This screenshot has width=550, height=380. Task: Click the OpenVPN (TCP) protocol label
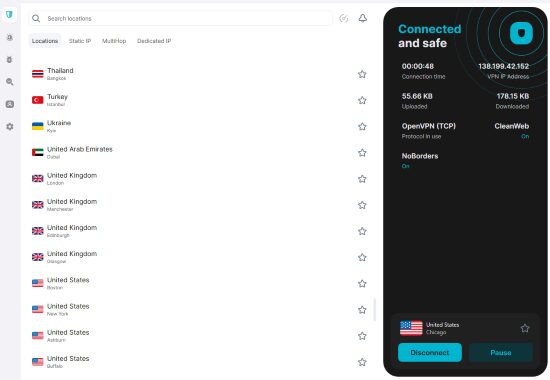(429, 126)
